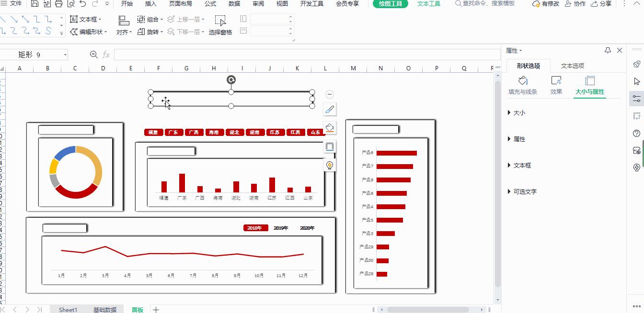The width and height of the screenshot is (644, 313).
Task: Select the 海南 slicer button
Action: pyautogui.click(x=214, y=132)
